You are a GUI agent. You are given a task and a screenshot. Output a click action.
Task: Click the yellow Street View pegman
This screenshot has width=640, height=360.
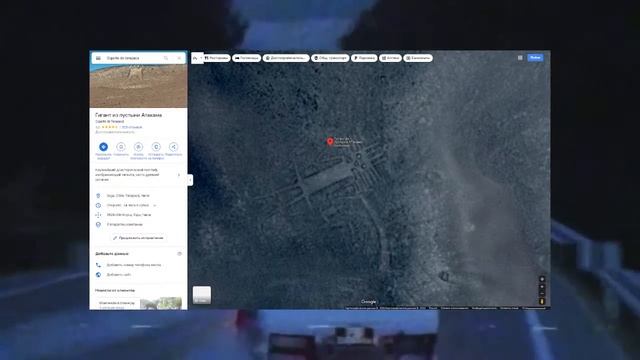point(542,302)
